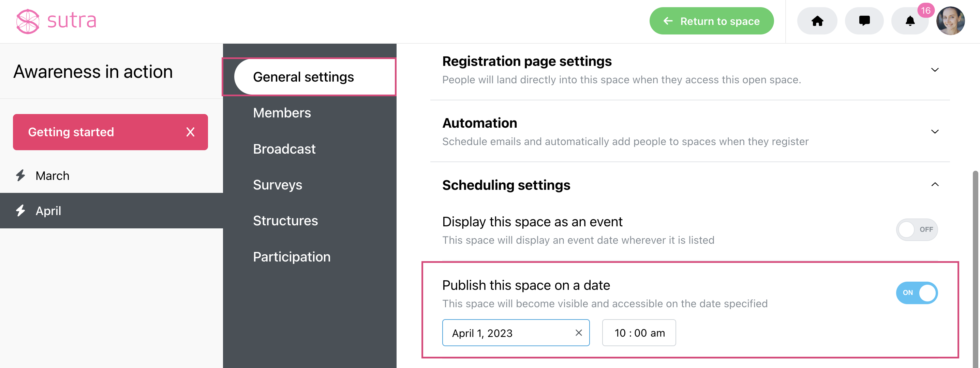
Task: Turn off Publish this space on a date
Action: pyautogui.click(x=917, y=293)
